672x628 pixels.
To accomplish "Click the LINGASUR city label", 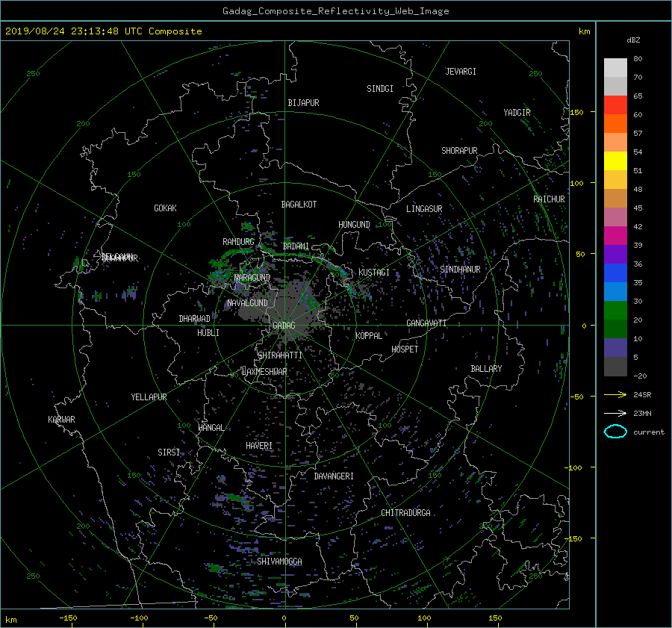I will pos(424,209).
